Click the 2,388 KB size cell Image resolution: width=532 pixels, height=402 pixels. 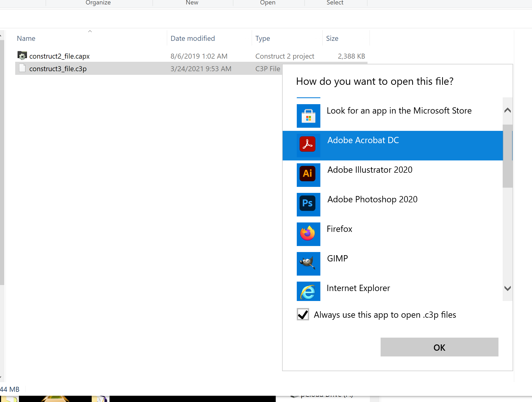coord(351,56)
